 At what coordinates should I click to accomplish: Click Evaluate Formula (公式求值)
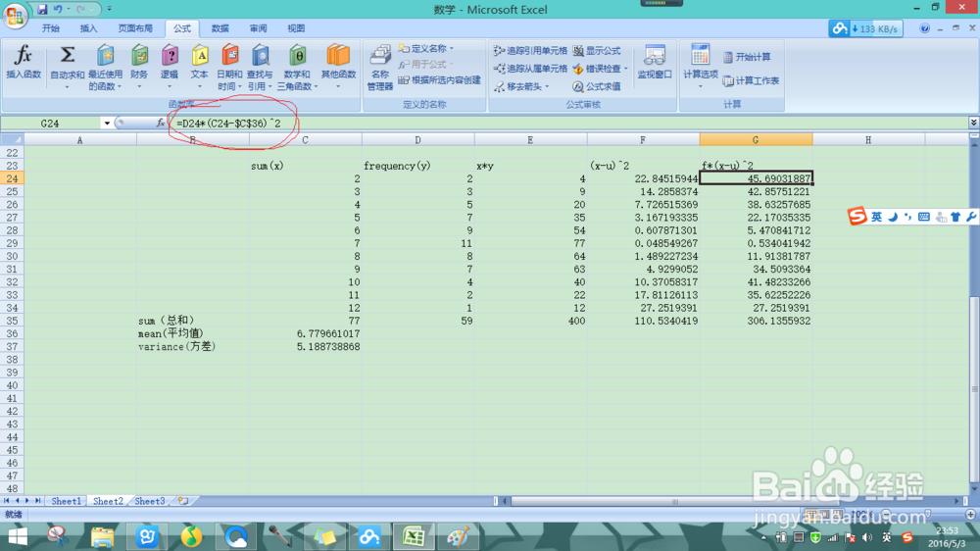click(596, 86)
